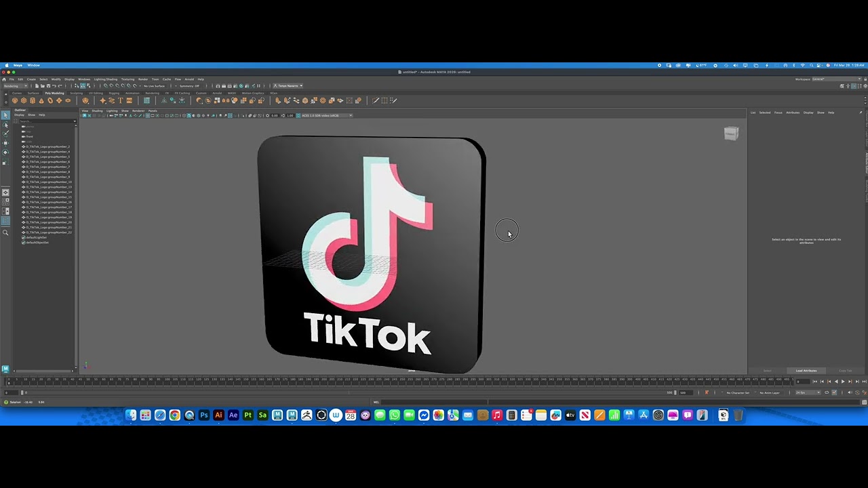Select the arrow Select tool in toolbox
This screenshot has width=868, height=488.
click(x=5, y=115)
